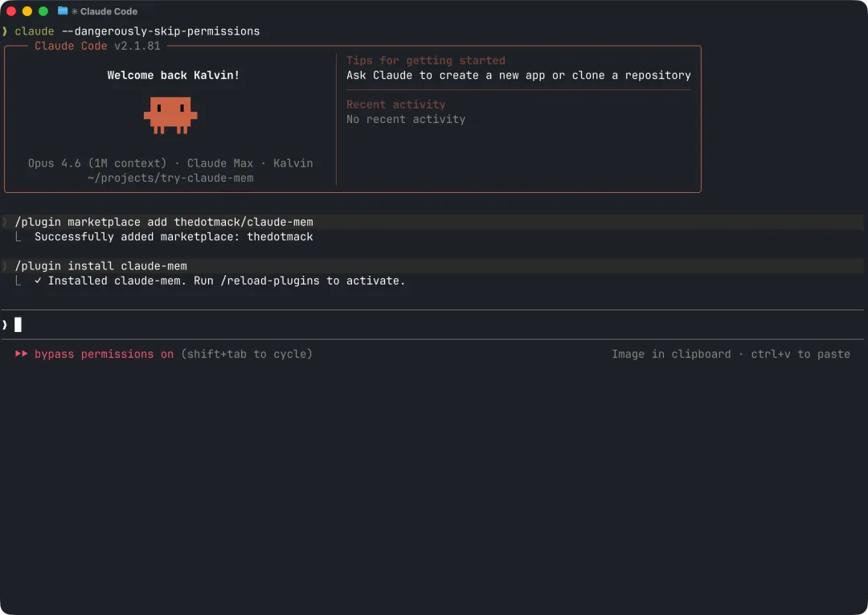
Task: Click the orange Claude pixel mascot
Action: 170,115
